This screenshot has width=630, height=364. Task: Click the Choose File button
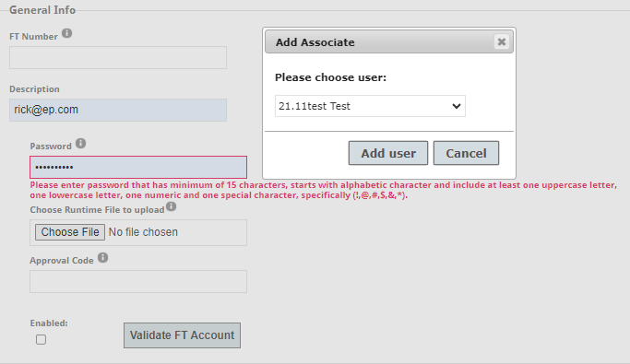pyautogui.click(x=70, y=232)
